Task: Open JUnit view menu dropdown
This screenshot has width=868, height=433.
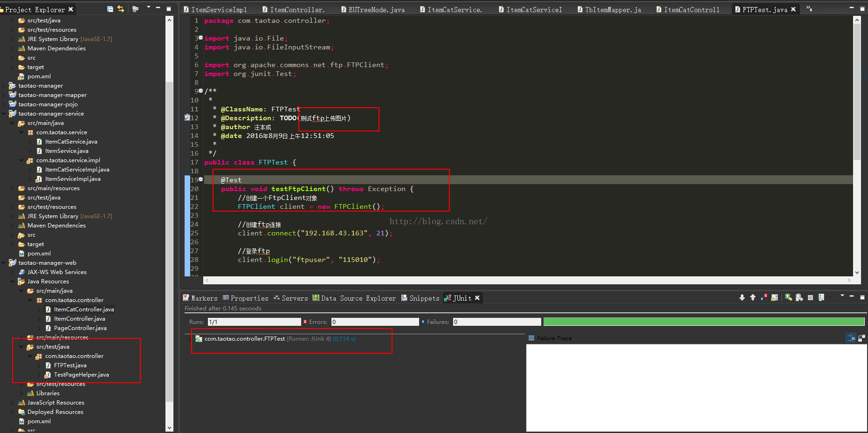Action: [842, 296]
